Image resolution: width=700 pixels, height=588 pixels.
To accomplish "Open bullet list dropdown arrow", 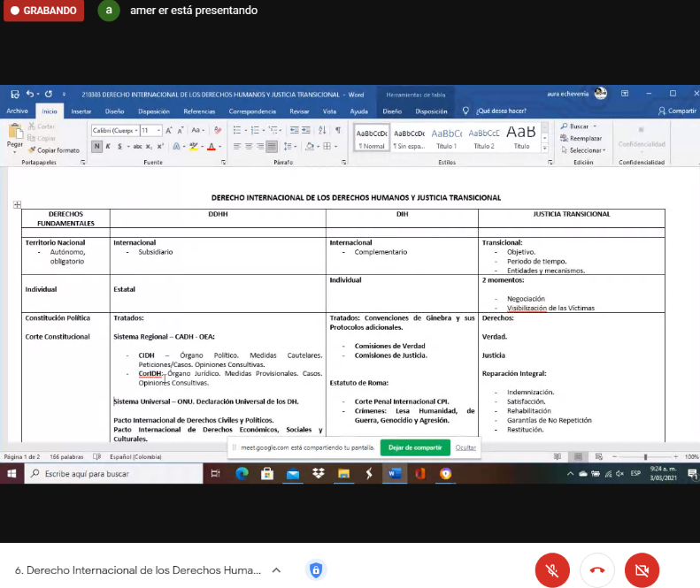I will tap(245, 130).
